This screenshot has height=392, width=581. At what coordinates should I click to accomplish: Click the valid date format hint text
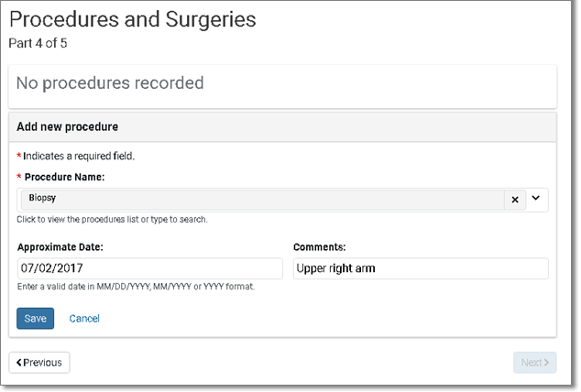[x=136, y=287]
